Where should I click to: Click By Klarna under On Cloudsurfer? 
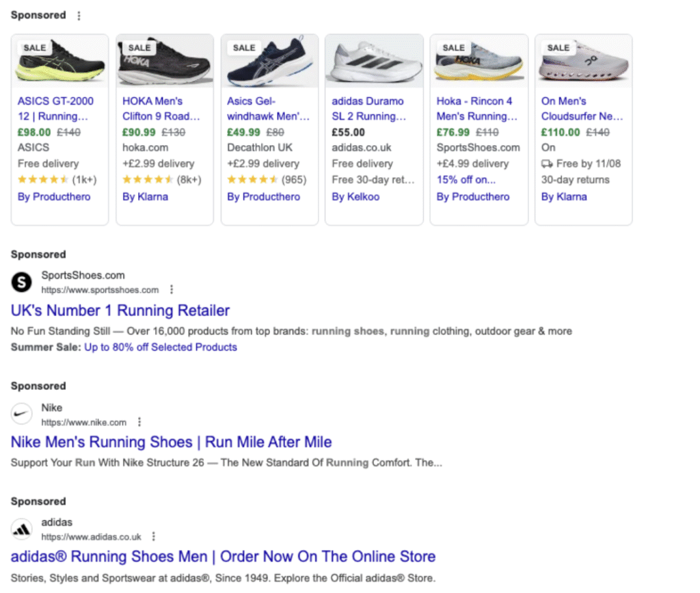564,197
